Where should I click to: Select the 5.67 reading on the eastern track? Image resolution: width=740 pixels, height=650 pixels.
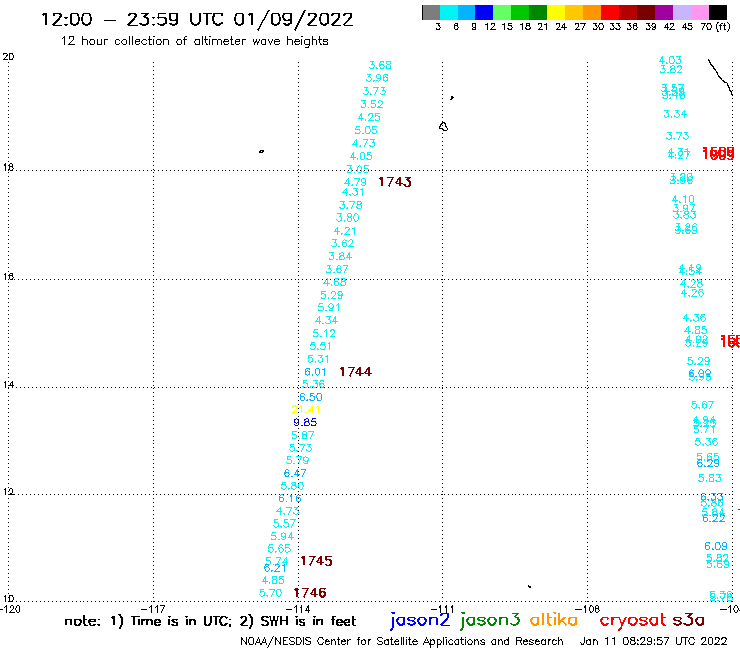coord(702,405)
